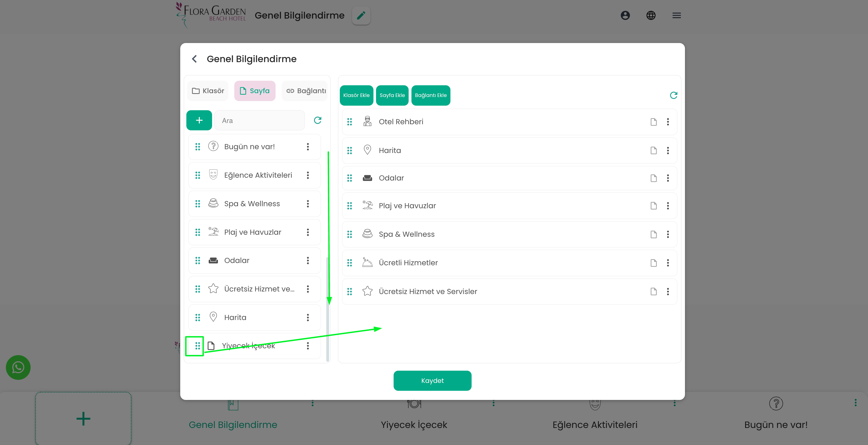This screenshot has height=445, width=868.
Task: Click the Ara search field
Action: (x=260, y=120)
